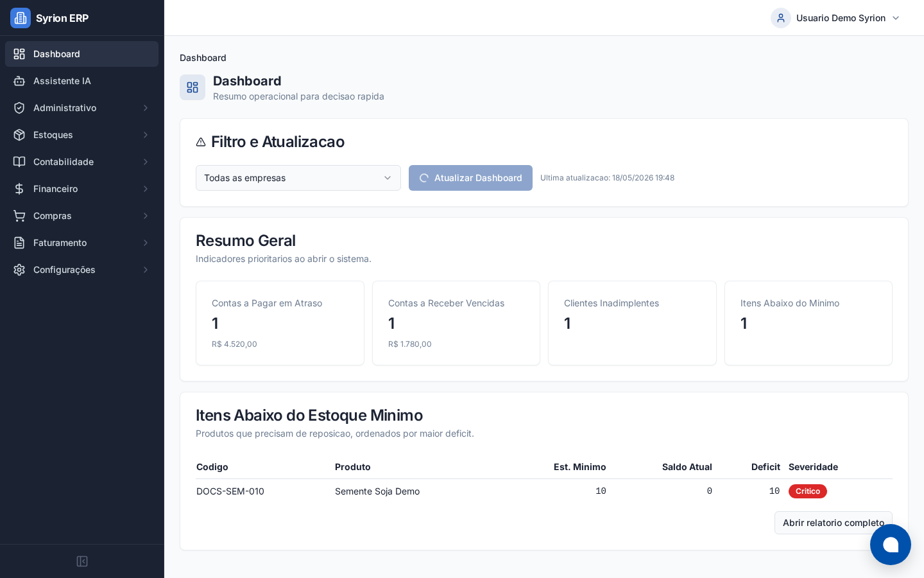Click the Dashboard breadcrumb link

(x=203, y=58)
